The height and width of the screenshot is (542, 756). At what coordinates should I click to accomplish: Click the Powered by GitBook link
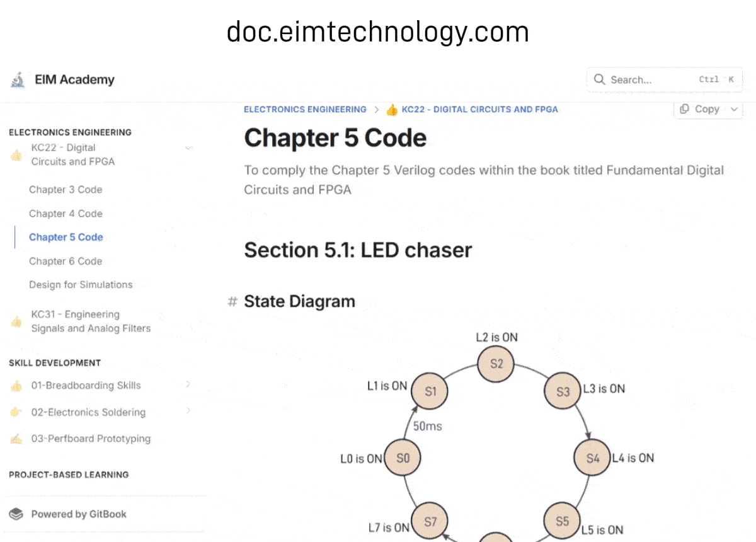[79, 514]
